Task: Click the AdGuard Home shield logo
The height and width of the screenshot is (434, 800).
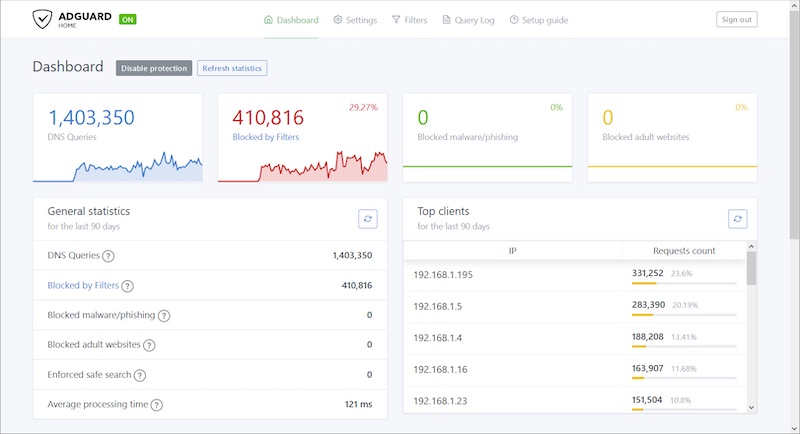Action: coord(42,19)
